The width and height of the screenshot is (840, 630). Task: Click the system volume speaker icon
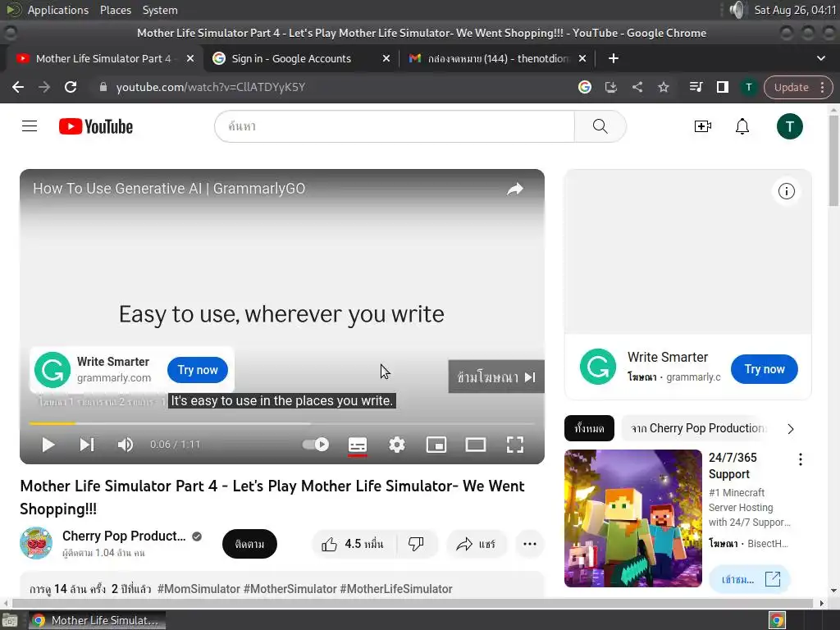737,10
